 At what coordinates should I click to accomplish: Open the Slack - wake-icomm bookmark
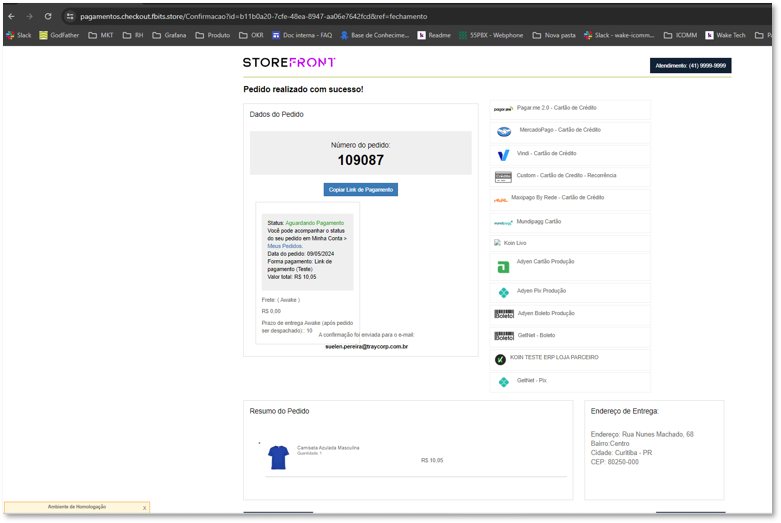pyautogui.click(x=619, y=35)
